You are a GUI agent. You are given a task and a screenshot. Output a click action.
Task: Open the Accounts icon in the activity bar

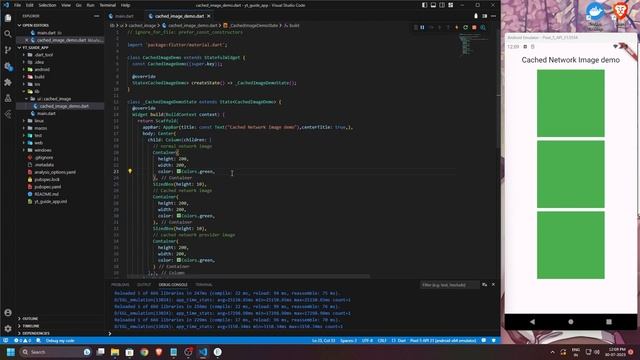coord(8,313)
